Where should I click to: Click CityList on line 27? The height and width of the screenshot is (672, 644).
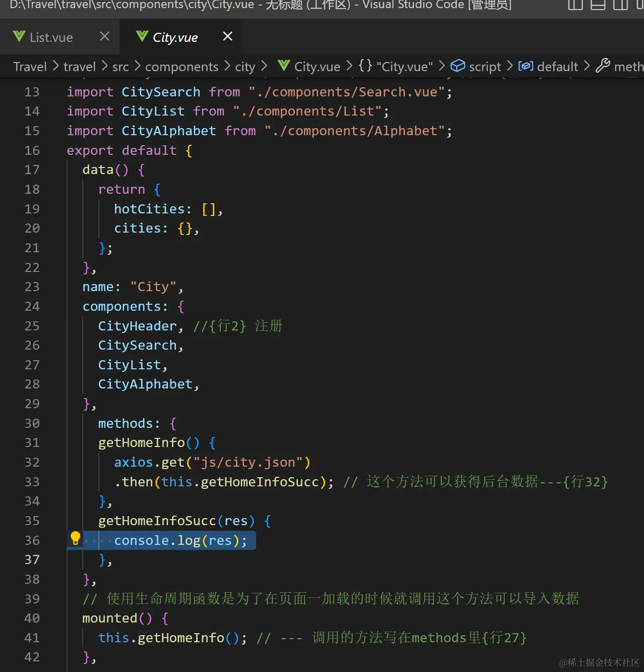pos(130,365)
